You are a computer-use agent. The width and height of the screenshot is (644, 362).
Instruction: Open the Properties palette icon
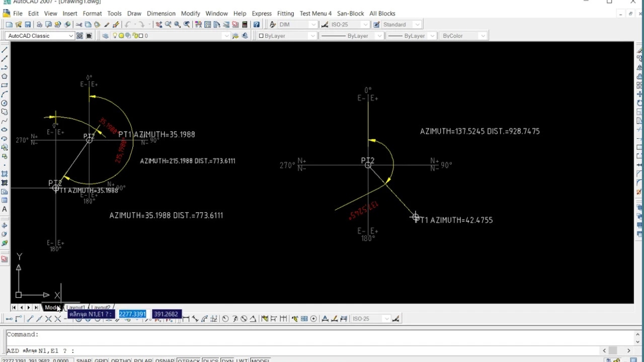(198, 25)
